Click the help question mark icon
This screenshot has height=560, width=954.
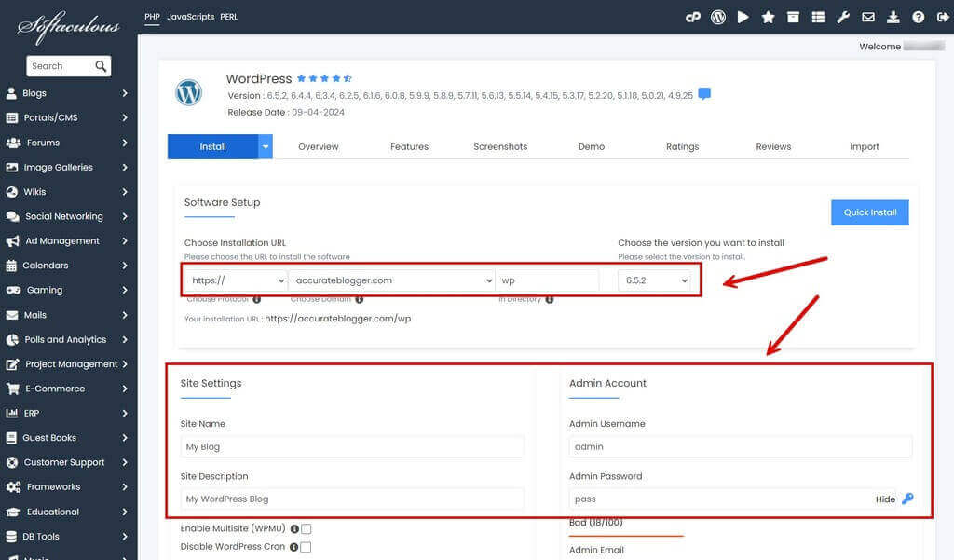[918, 17]
